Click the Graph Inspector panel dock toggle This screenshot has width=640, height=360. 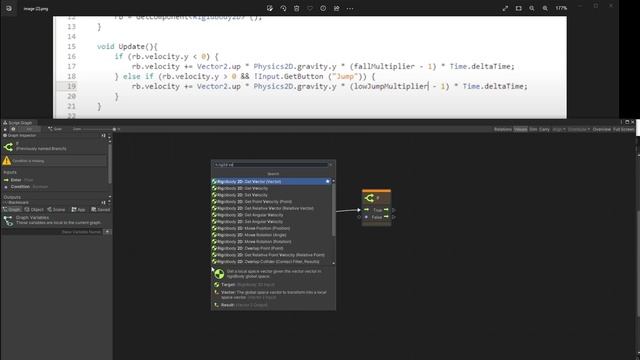[104, 136]
